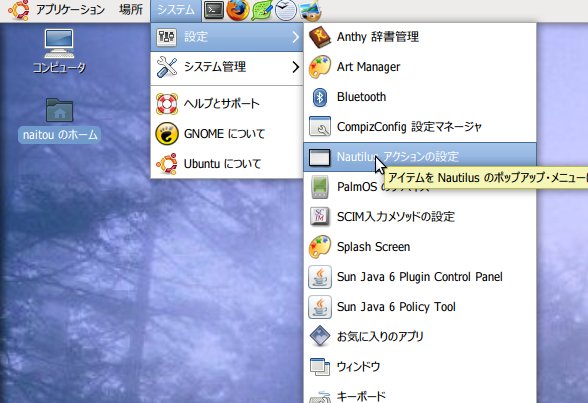Click the Ubuntu logo on the panel
Image resolution: width=588 pixels, height=403 pixels.
pyautogui.click(x=18, y=10)
